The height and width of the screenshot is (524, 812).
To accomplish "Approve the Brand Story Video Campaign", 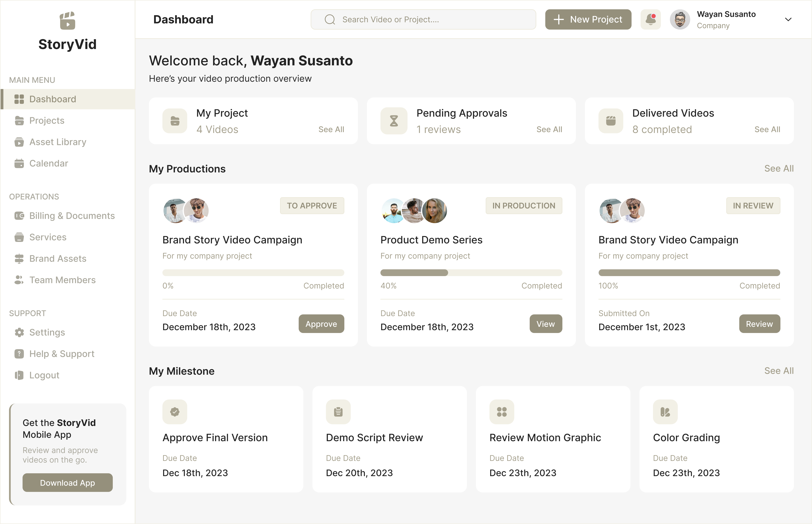I will tap(321, 324).
